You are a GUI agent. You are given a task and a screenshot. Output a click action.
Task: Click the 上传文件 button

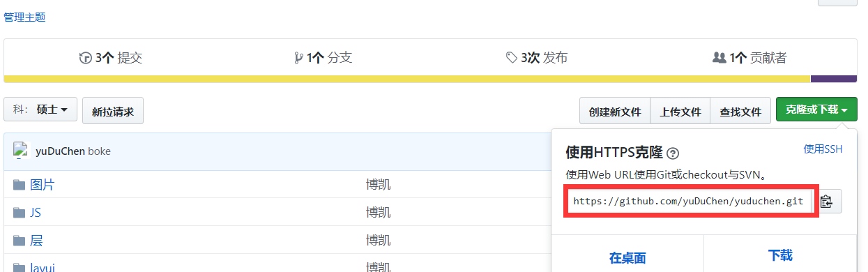click(x=680, y=111)
